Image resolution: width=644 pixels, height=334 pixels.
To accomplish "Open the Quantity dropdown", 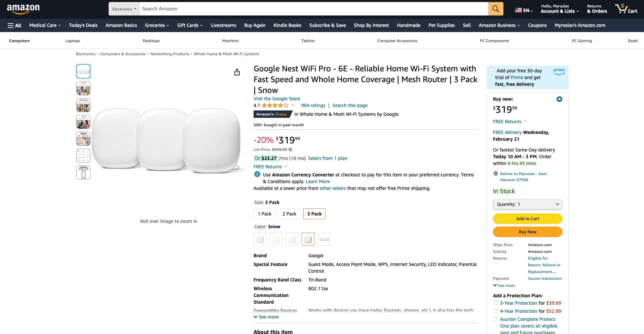I will pos(527,204).
